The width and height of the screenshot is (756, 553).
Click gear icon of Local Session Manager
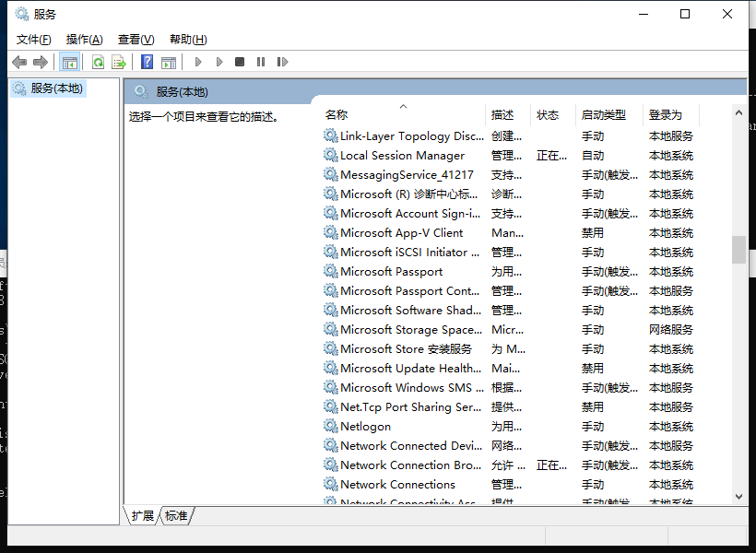[330, 155]
